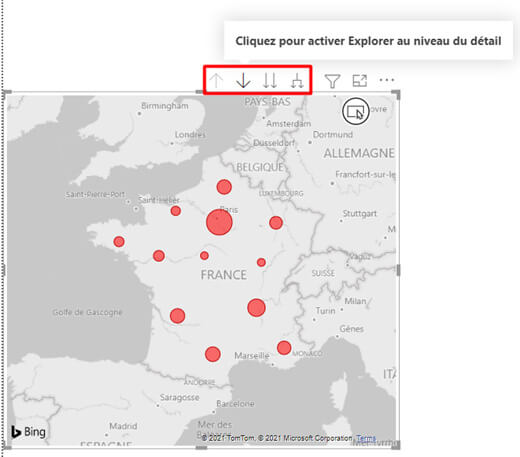The image size is (520, 457).
Task: Click the Madrid city label
Action: point(123,426)
